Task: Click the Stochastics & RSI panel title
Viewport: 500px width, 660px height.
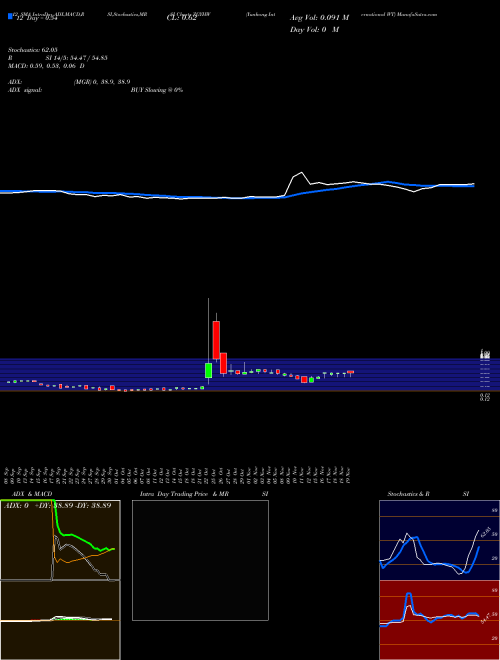Action: coord(428,494)
